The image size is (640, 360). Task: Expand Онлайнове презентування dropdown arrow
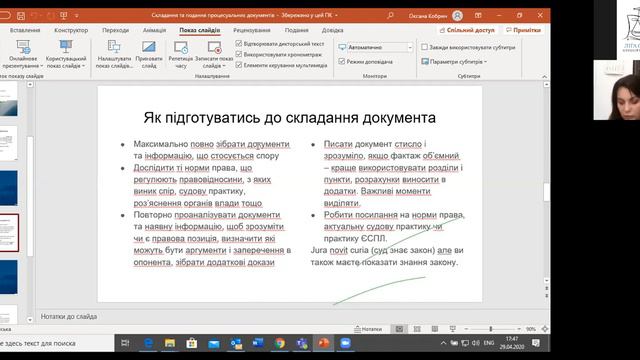pyautogui.click(x=42, y=66)
